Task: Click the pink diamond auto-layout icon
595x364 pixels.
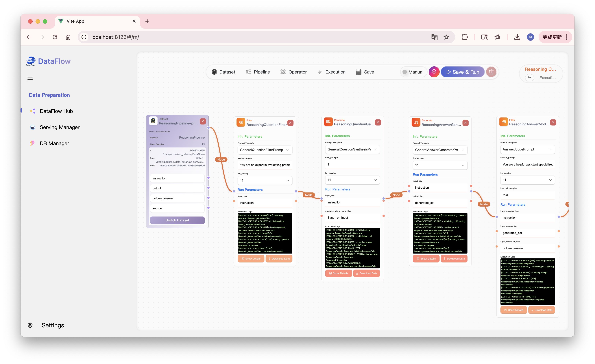Action: [434, 72]
